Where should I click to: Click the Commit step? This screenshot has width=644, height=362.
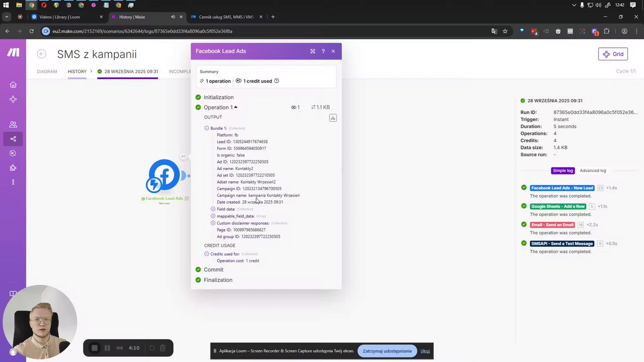[x=213, y=269]
